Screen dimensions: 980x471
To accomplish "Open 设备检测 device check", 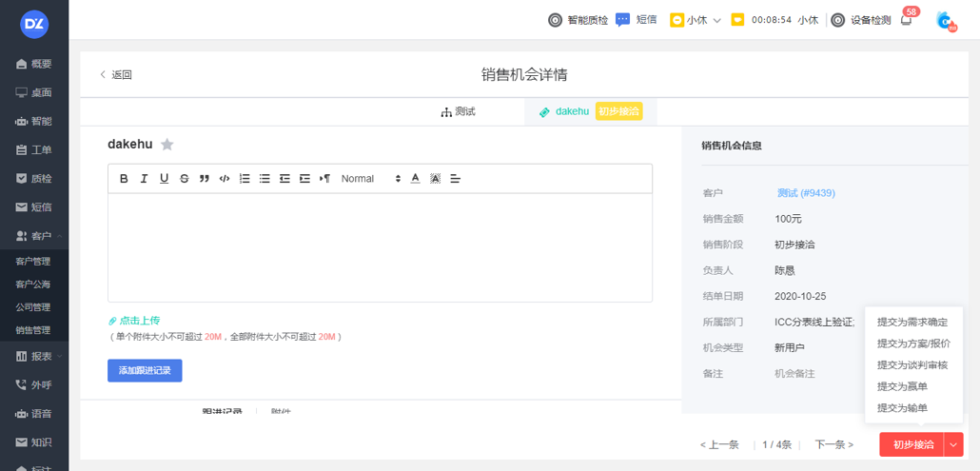I will tap(861, 20).
